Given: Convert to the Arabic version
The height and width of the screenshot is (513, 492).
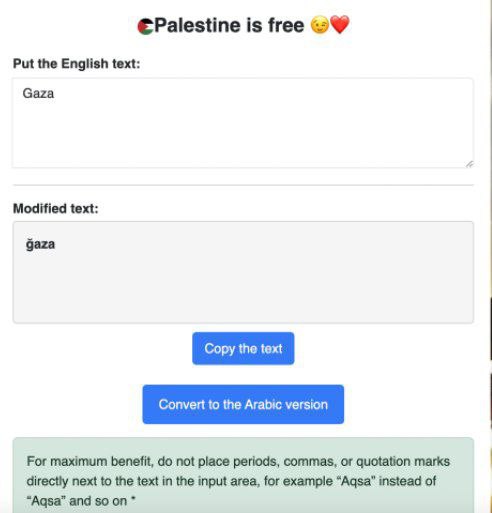Looking at the screenshot, I should (243, 404).
